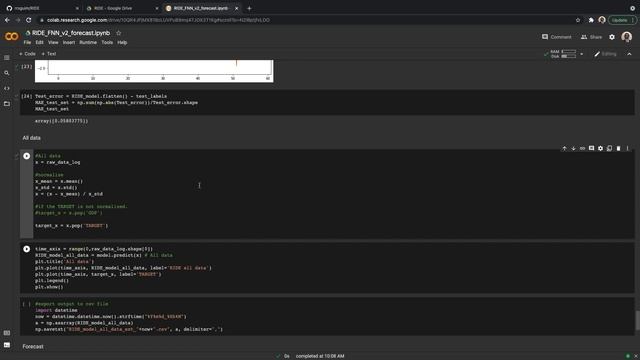This screenshot has width=640, height=360.
Task: Run the 'All data' normalize cell
Action: [27, 156]
